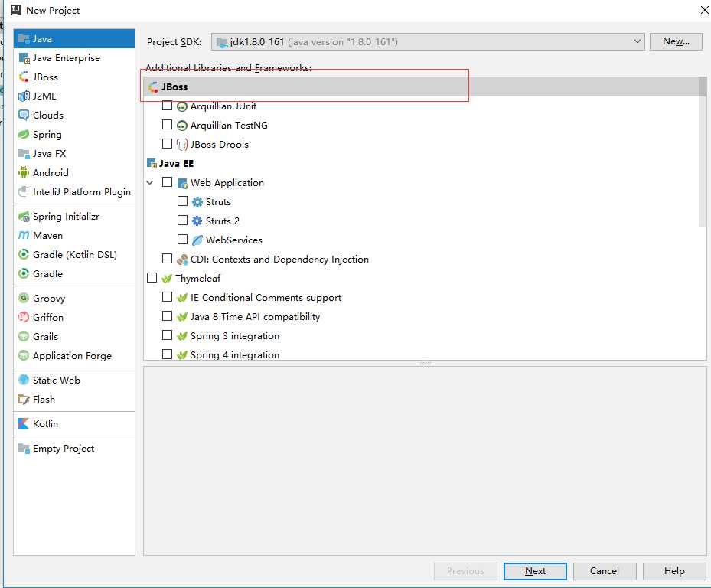Collapse the Web Application tree node
The height and width of the screenshot is (588, 711).
tap(150, 182)
